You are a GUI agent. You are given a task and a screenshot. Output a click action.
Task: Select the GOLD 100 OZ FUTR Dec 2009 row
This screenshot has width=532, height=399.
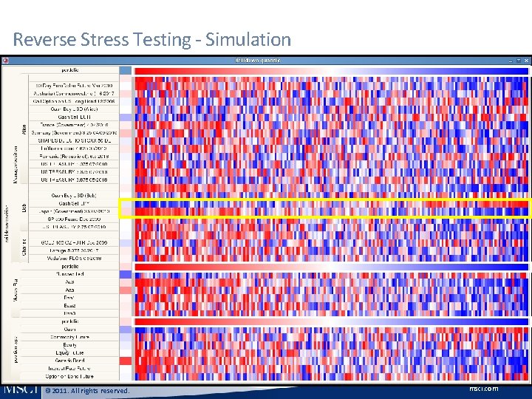click(74, 242)
